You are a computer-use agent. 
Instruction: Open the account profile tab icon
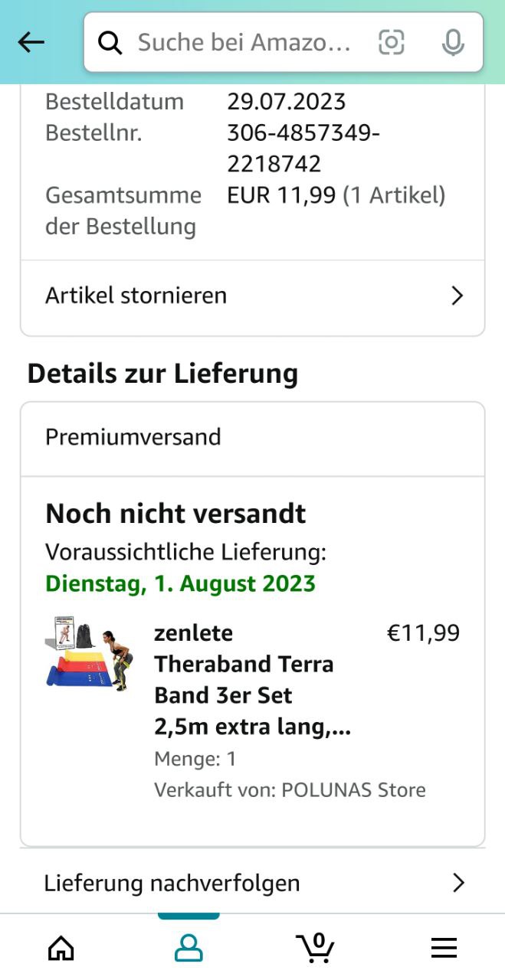(189, 948)
